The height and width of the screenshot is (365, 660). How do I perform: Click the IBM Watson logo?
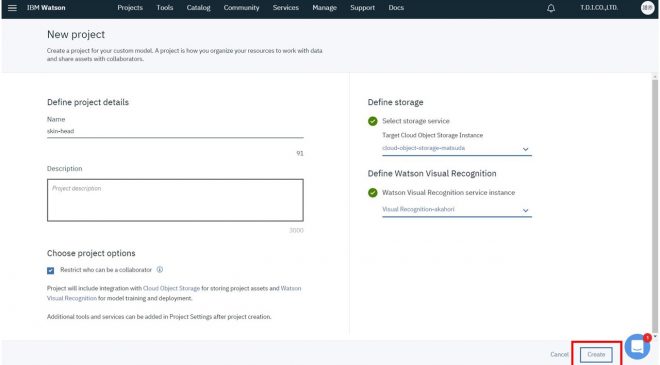[x=46, y=8]
